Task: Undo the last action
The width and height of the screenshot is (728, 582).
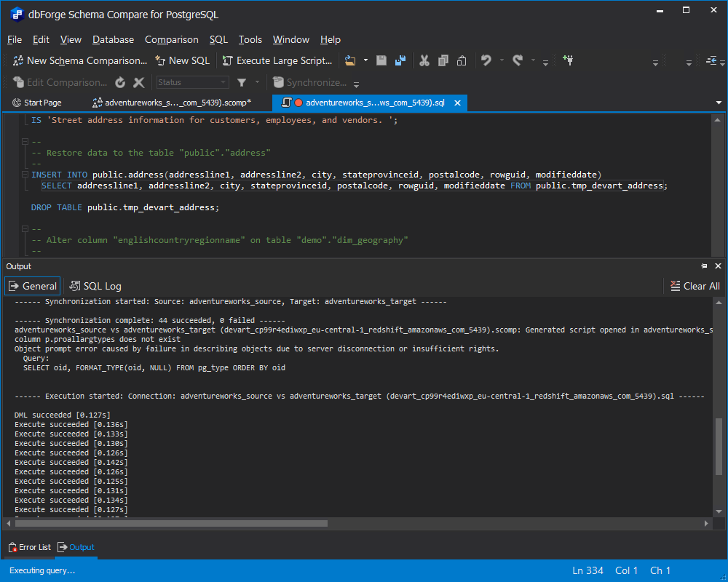Action: 486,60
